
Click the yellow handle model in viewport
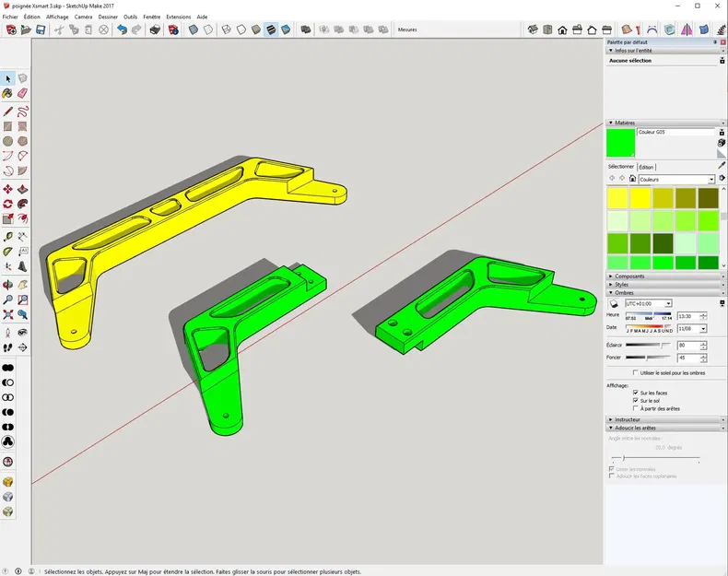176,218
